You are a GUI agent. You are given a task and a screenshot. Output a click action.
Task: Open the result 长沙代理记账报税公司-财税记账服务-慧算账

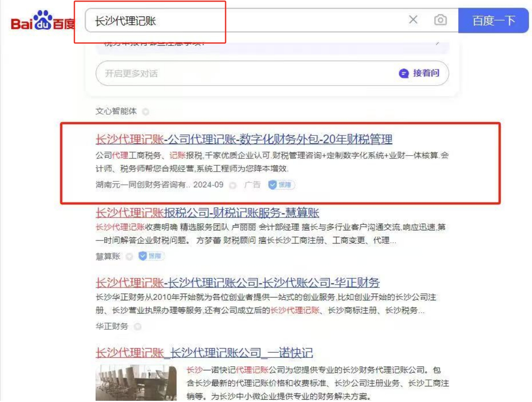207,213
